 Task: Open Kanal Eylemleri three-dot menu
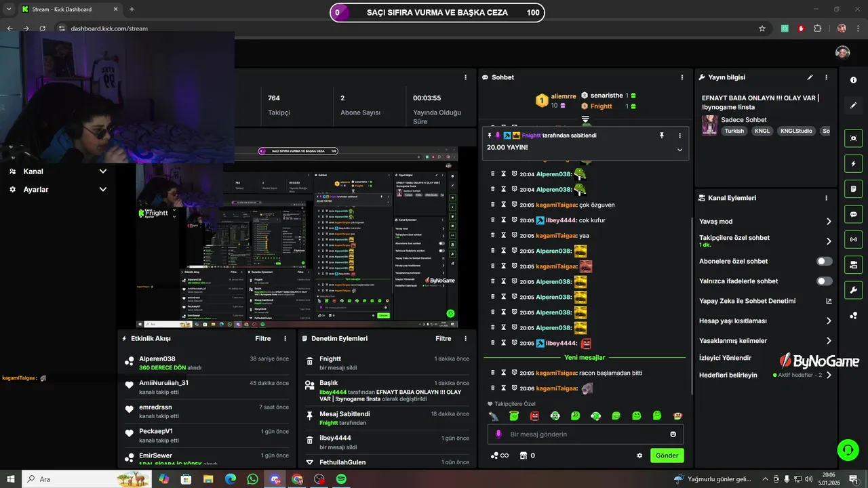coord(826,198)
